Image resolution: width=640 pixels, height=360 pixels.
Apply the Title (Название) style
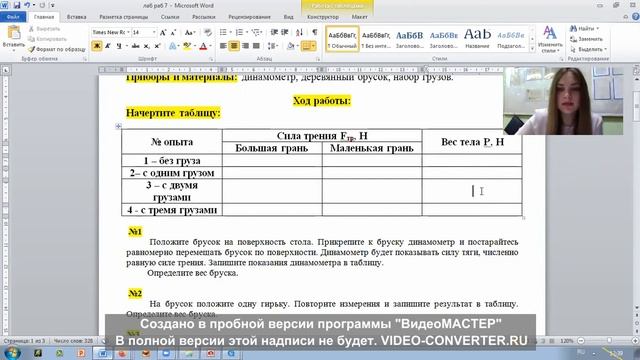coord(477,39)
